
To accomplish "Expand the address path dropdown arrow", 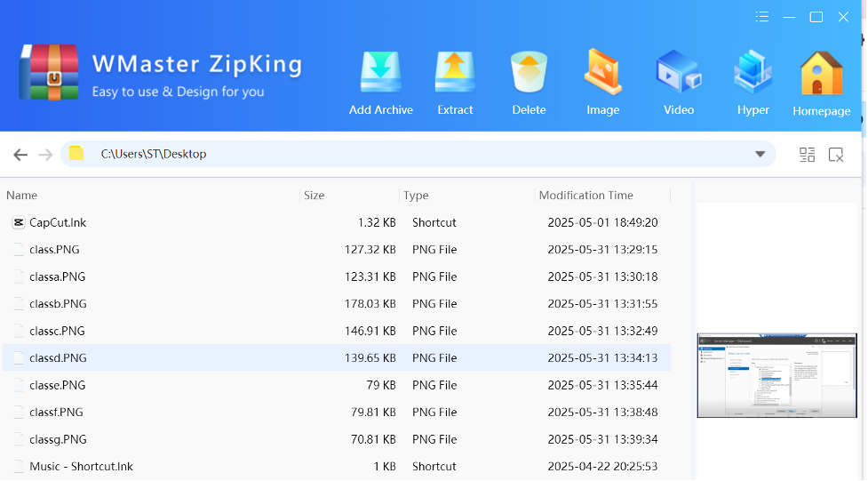I will coord(760,155).
